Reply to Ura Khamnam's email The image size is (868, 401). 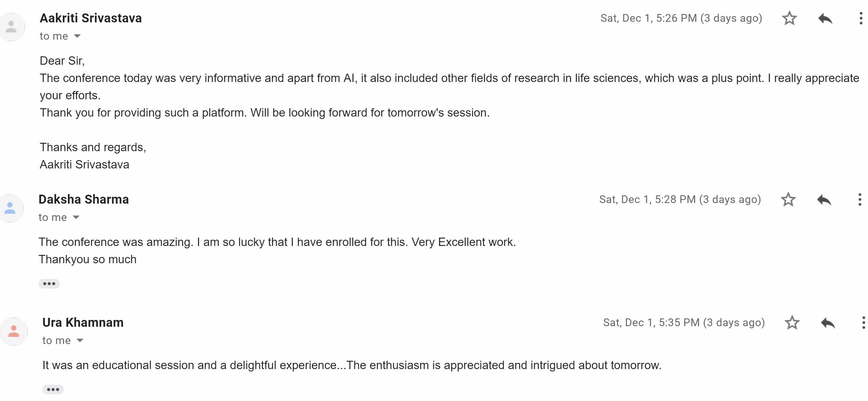point(828,323)
